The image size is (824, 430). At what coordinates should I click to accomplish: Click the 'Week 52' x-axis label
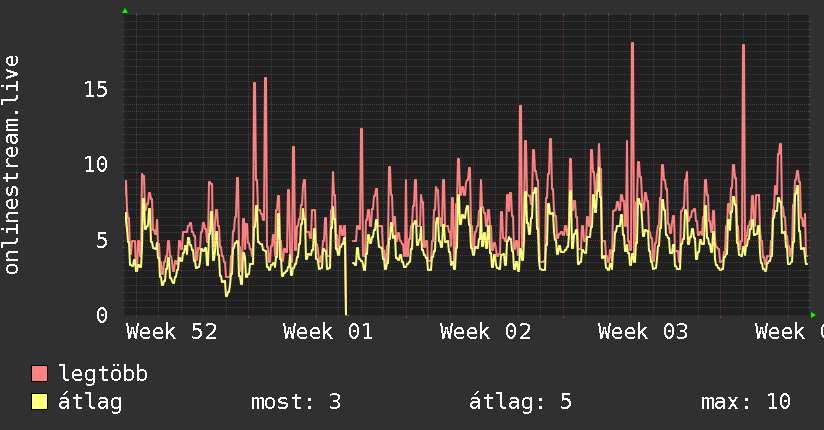point(171,332)
